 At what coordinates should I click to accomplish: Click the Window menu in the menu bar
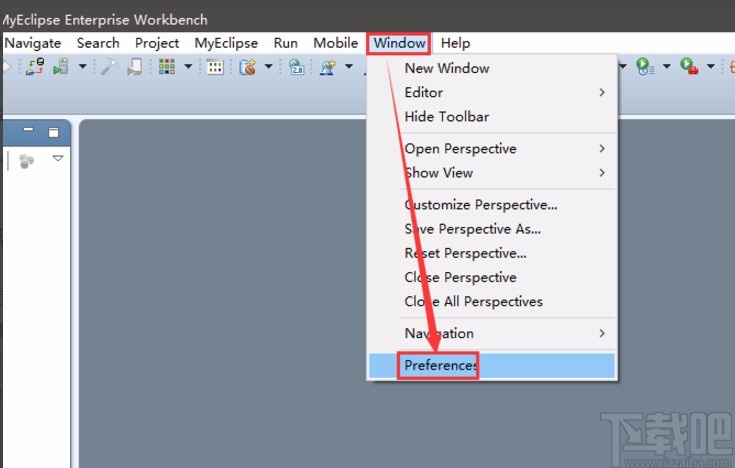(399, 43)
